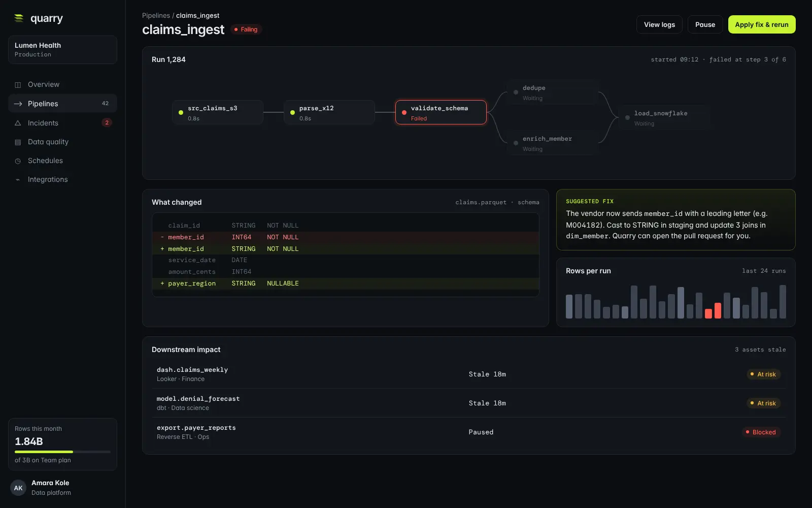The image size is (812, 508).
Task: Click the green dot on src_claims_s3
Action: pyautogui.click(x=181, y=112)
